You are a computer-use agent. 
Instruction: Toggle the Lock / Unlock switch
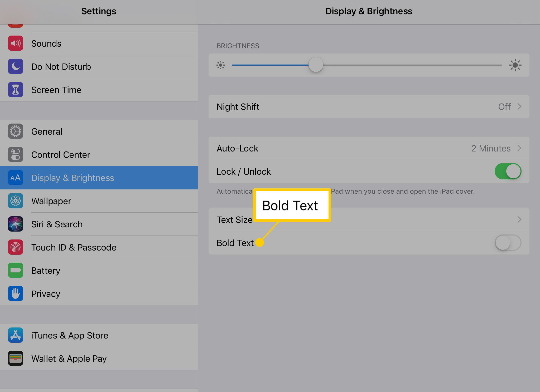click(x=507, y=171)
